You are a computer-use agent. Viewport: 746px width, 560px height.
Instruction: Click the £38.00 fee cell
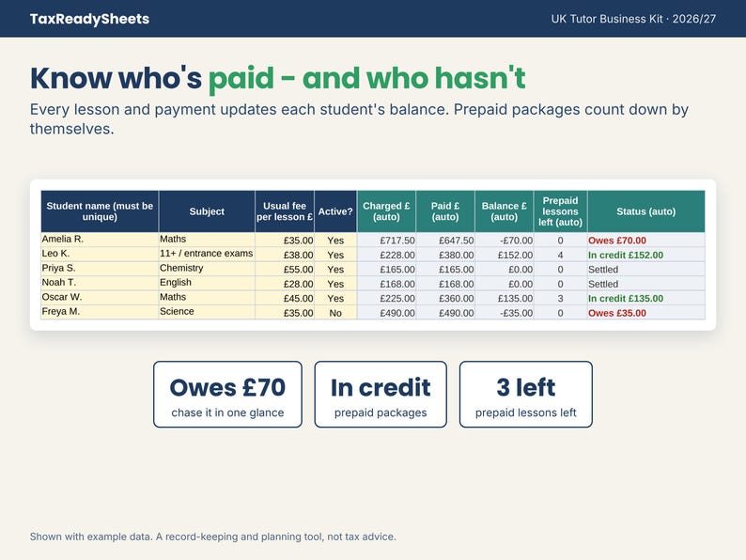pos(285,255)
